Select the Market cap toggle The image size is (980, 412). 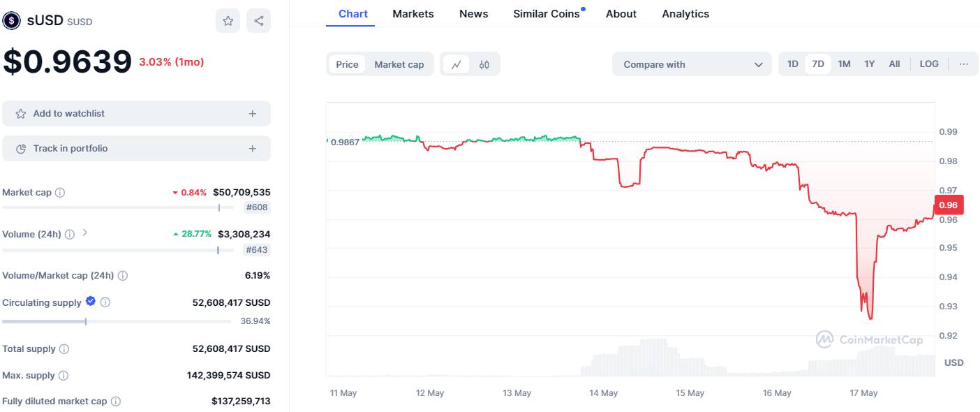tap(399, 64)
